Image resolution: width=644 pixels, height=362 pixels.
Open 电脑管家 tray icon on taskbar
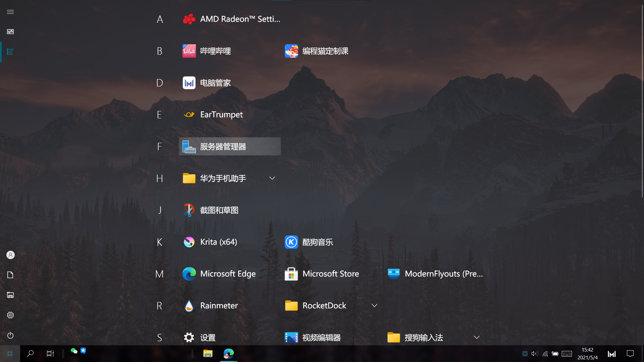612,354
